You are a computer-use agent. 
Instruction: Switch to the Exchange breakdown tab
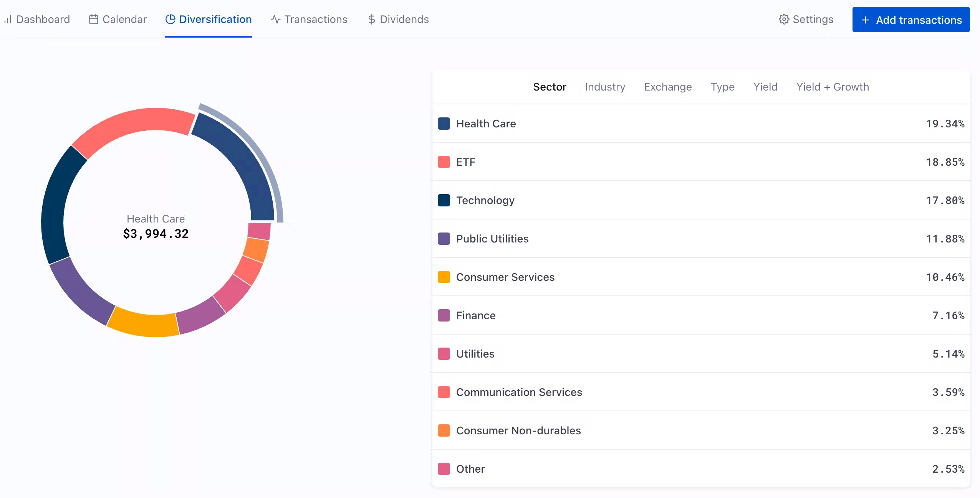coord(668,87)
